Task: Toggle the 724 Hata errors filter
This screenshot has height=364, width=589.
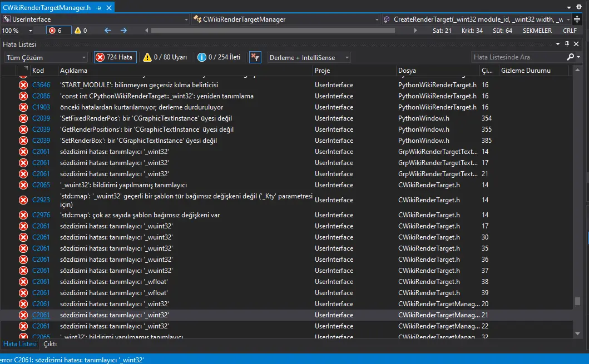Action: click(x=115, y=57)
